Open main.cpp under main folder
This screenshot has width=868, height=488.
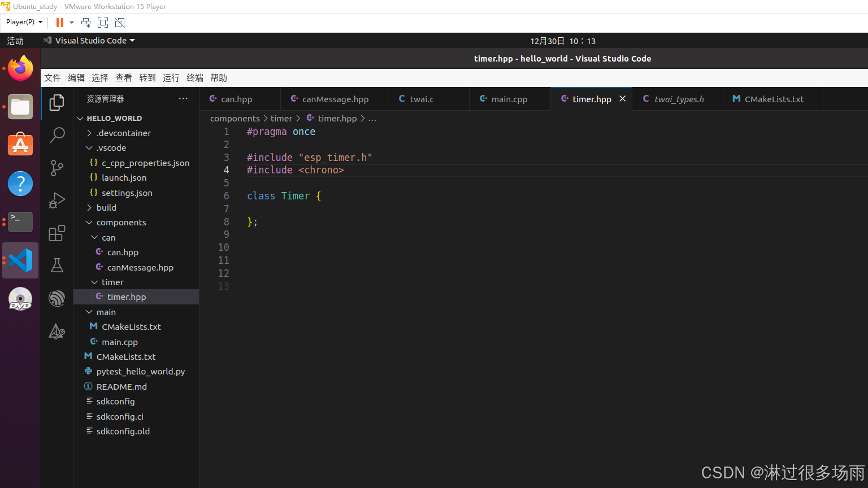[x=136, y=342]
